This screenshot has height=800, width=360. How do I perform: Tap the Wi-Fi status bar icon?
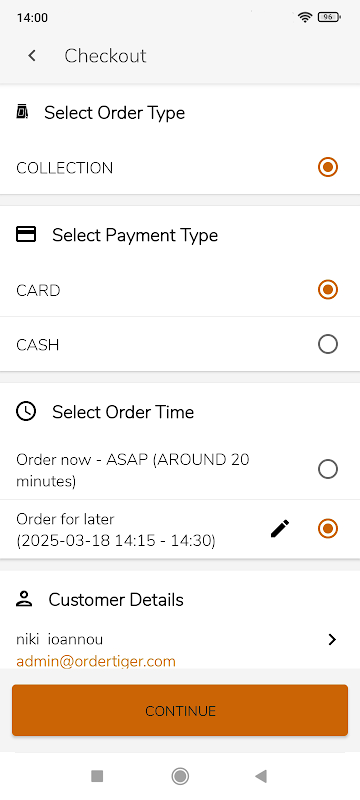point(305,17)
